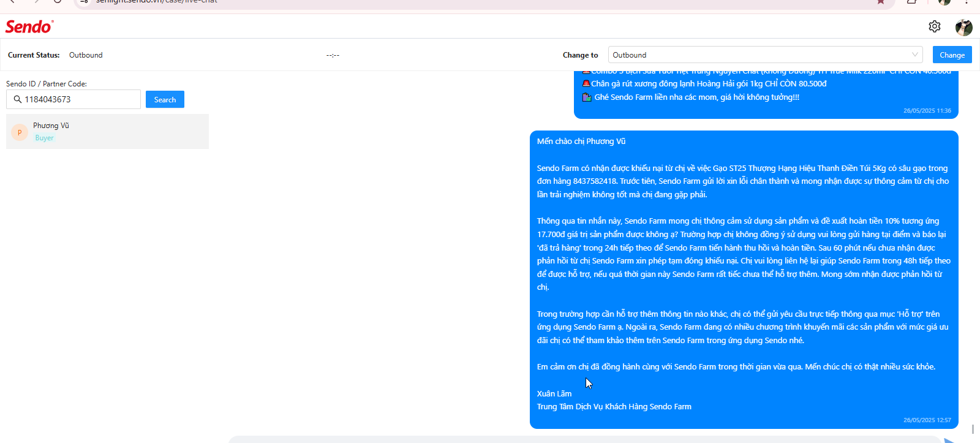Click the 'Xuân Lãm' signature text
This screenshot has height=443, width=980.
[554, 394]
